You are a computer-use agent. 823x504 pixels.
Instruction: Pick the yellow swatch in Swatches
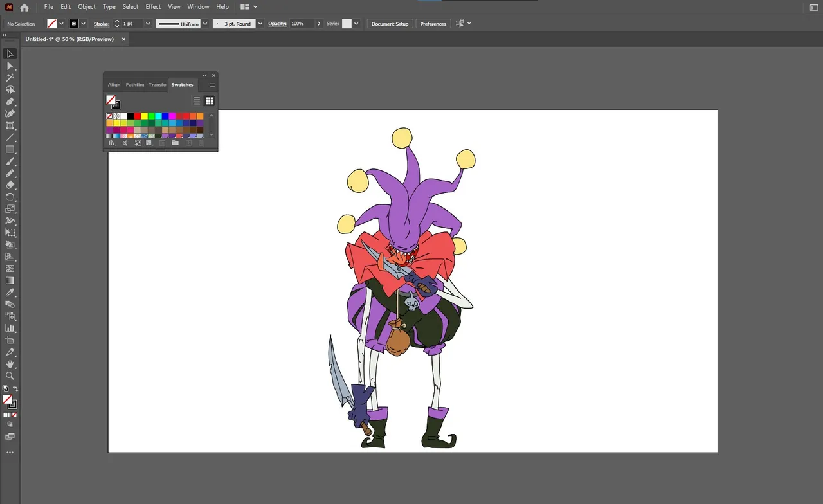pyautogui.click(x=145, y=116)
